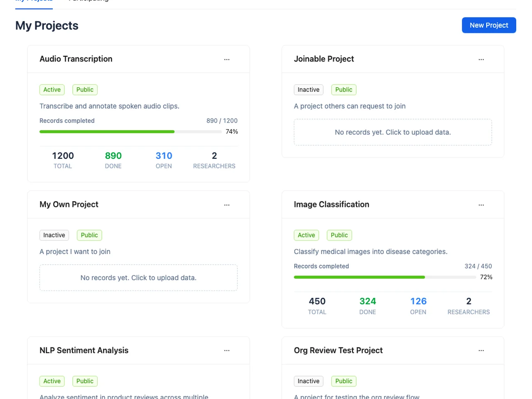Click the Inactive tag on My Own Project
Screen dimensions: 532x399
click(x=54, y=235)
